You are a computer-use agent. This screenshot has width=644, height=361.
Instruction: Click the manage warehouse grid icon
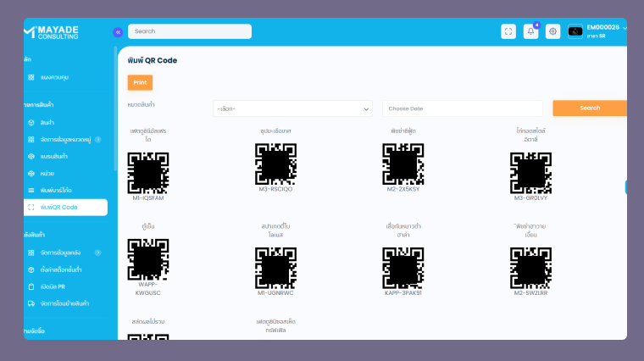pos(31,253)
